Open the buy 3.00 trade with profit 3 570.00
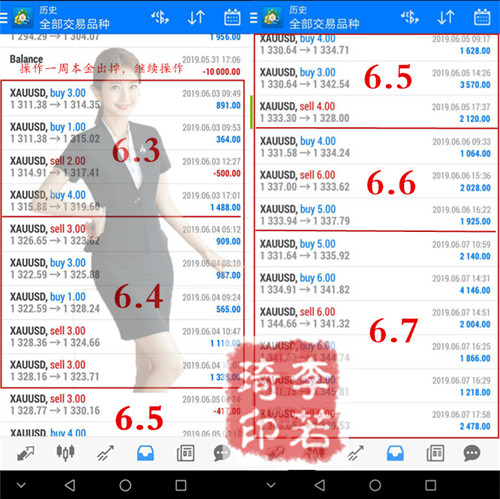500x499 pixels. pyautogui.click(x=376, y=78)
